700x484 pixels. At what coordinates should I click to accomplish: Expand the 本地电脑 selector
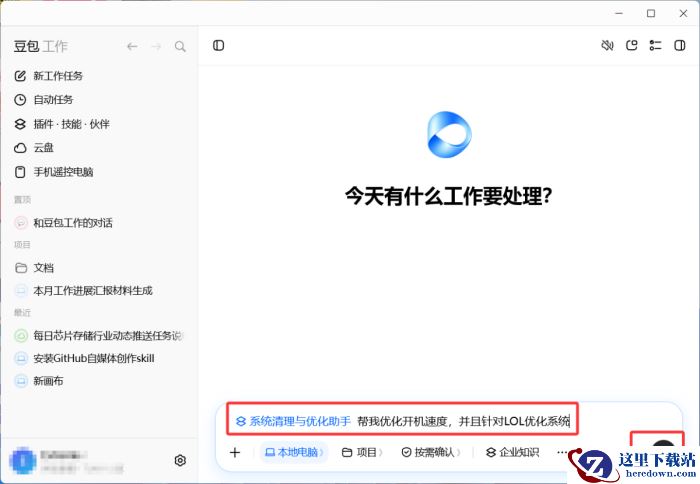click(294, 452)
